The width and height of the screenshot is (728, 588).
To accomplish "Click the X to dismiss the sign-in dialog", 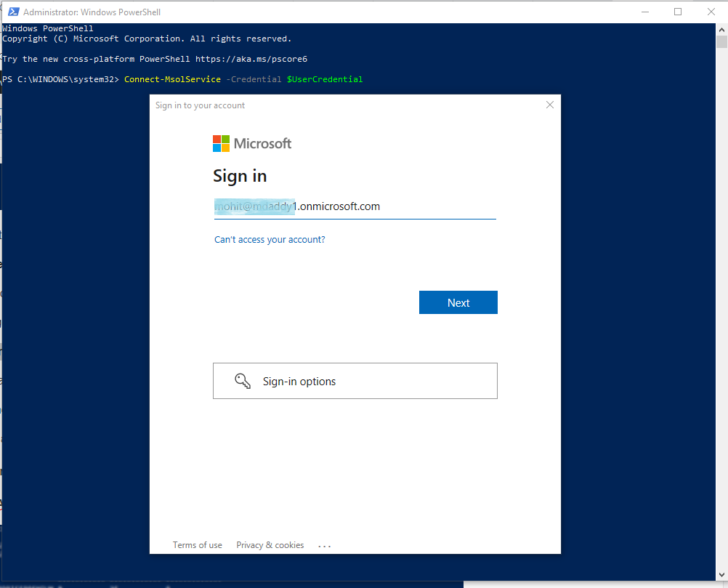I will [550, 105].
